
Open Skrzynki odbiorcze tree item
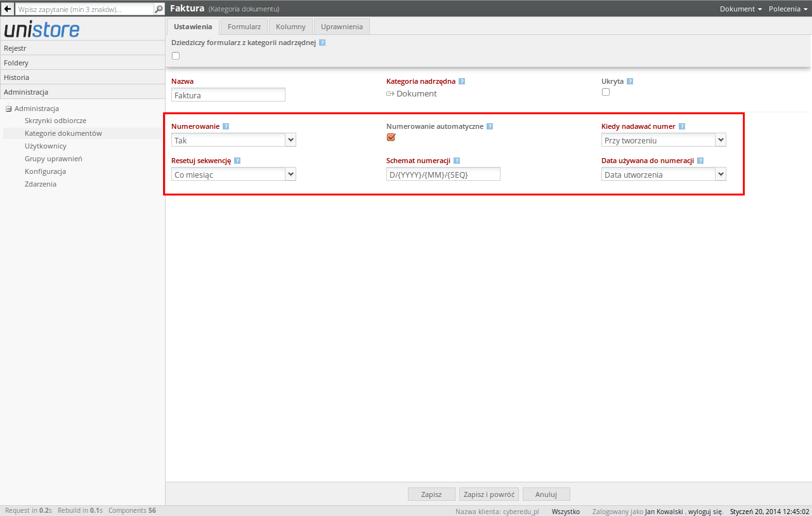pos(55,121)
